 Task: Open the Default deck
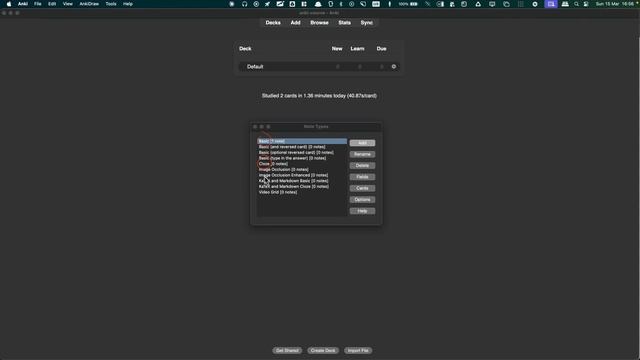pyautogui.click(x=255, y=67)
